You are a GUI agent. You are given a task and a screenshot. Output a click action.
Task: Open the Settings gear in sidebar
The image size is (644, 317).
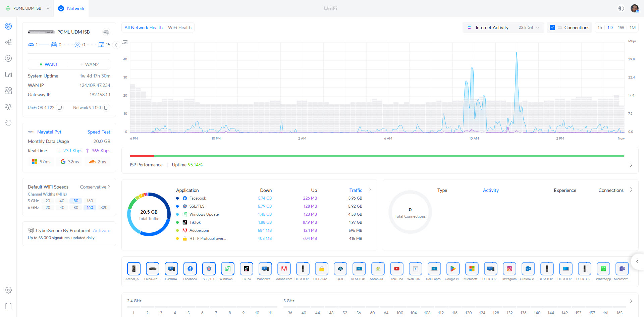(x=8, y=290)
